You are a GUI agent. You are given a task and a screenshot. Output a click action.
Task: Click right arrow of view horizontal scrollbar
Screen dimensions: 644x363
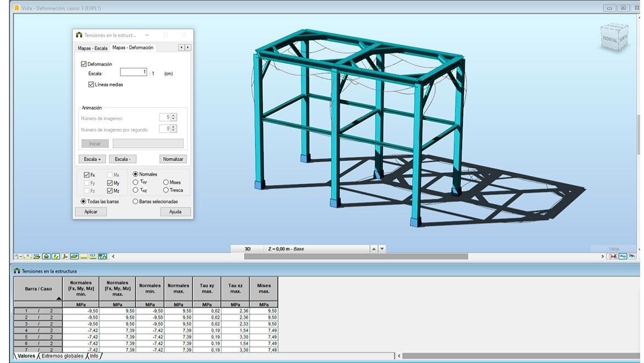click(x=603, y=256)
